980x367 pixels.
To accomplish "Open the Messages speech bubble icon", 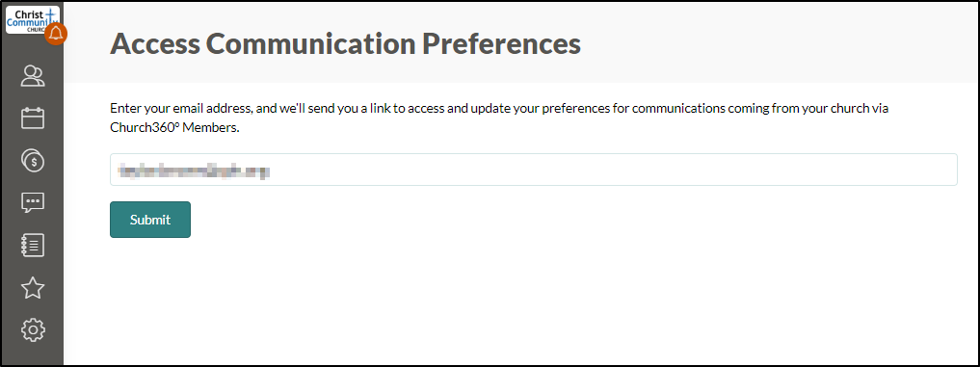I will point(33,202).
